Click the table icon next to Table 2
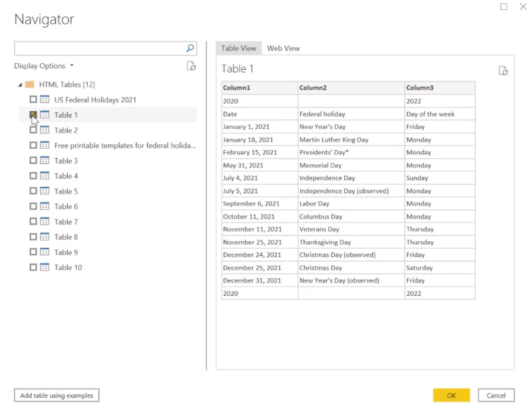 45,130
